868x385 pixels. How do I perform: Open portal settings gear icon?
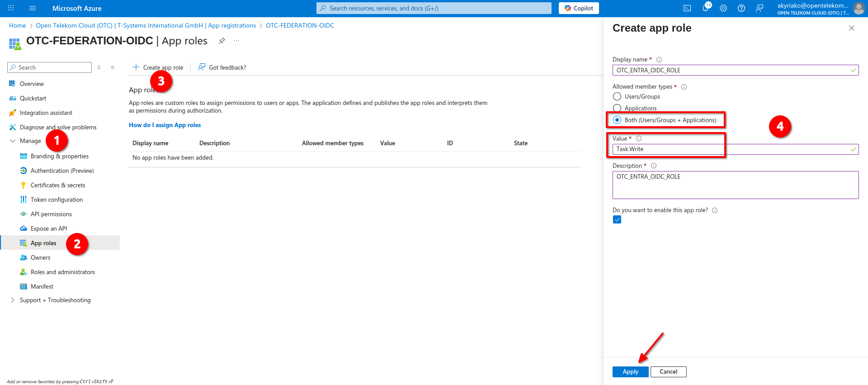(x=723, y=8)
